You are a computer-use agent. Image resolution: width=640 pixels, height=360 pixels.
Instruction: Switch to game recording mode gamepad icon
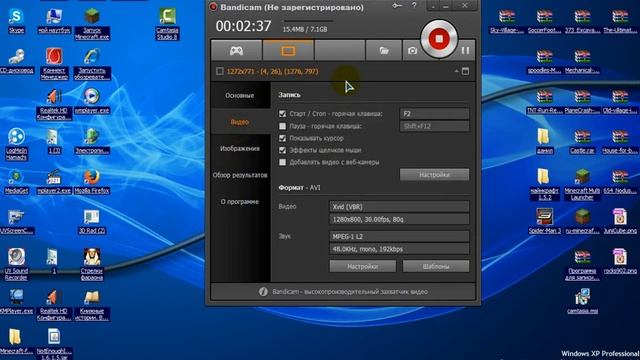coord(236,51)
